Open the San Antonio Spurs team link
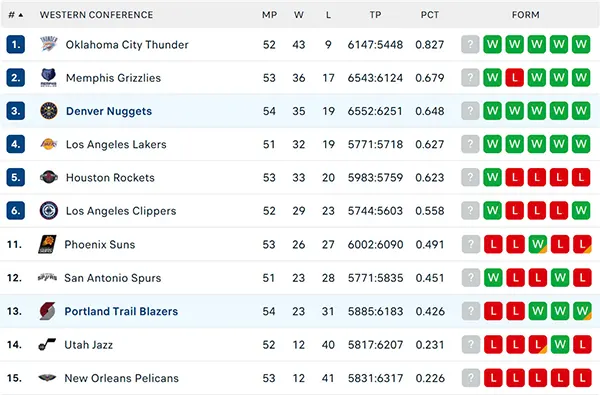The height and width of the screenshot is (395, 600). 112,278
